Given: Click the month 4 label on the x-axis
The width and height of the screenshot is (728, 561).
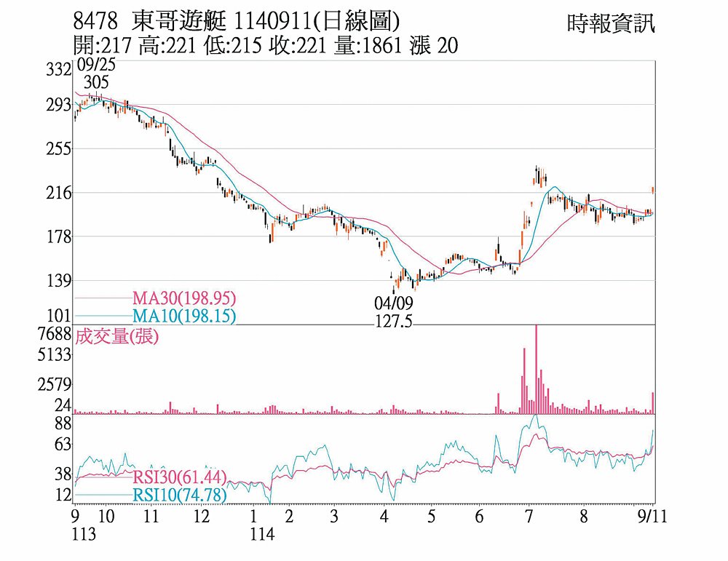Looking at the screenshot, I should pos(384,516).
